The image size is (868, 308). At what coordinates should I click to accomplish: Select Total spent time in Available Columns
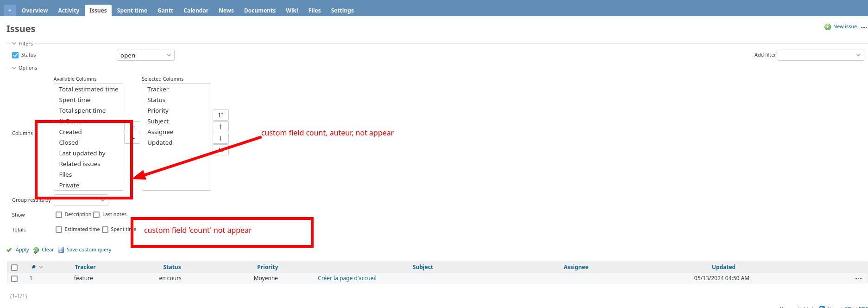point(88,110)
